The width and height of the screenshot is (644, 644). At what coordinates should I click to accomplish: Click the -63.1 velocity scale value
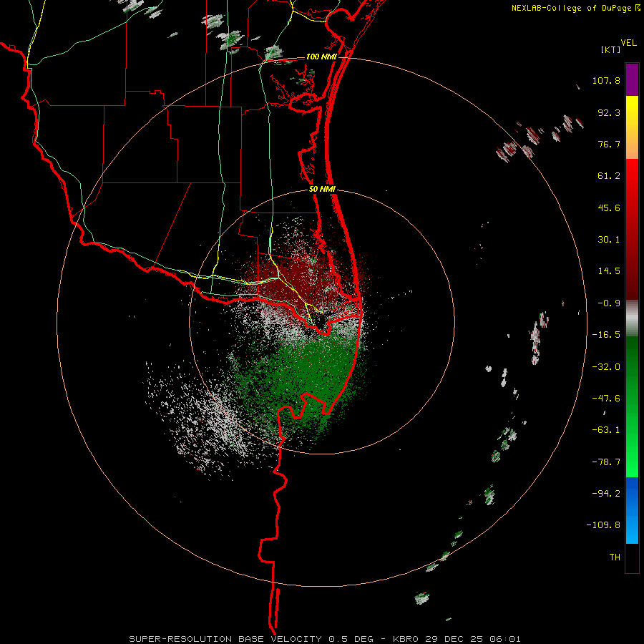coord(606,430)
